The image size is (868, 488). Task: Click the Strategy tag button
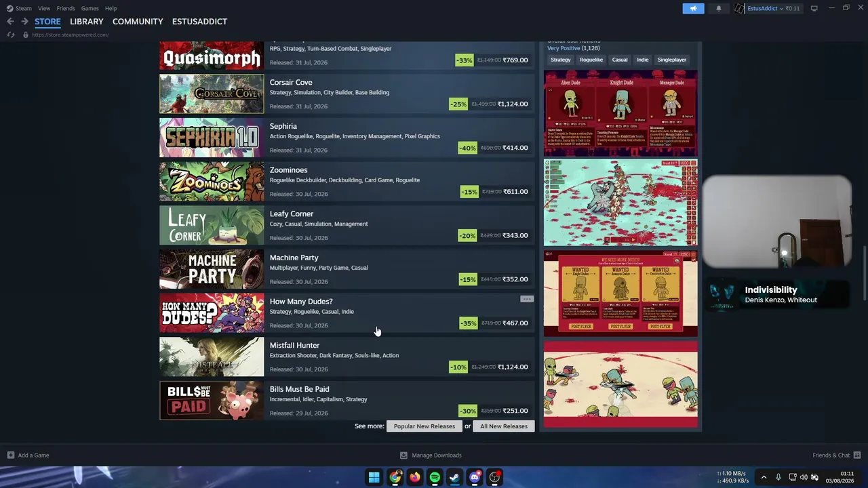[561, 60]
